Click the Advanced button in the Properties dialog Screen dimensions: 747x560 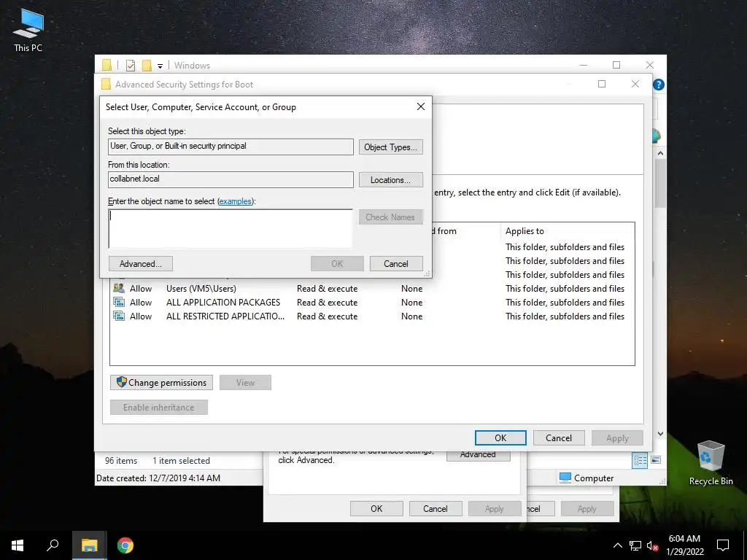479,455
